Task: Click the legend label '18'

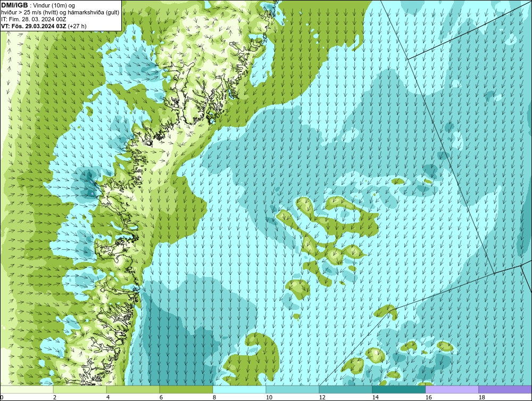Action: (x=481, y=397)
